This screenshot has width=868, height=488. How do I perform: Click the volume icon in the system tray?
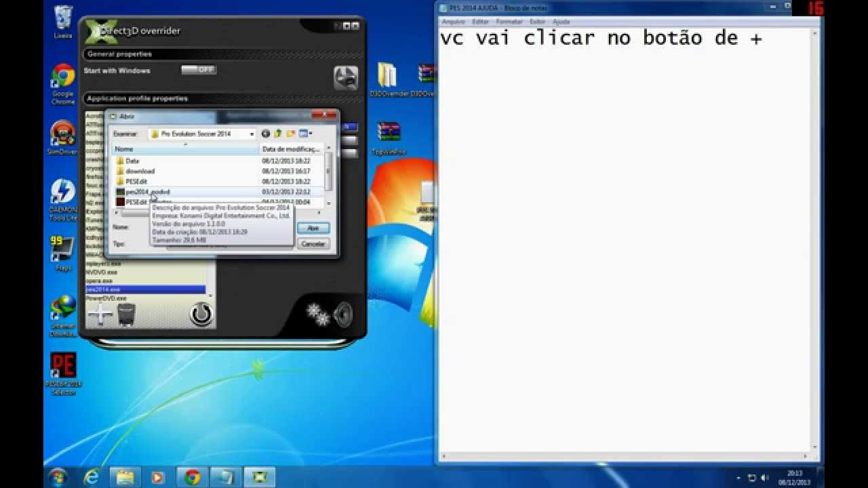[x=765, y=478]
